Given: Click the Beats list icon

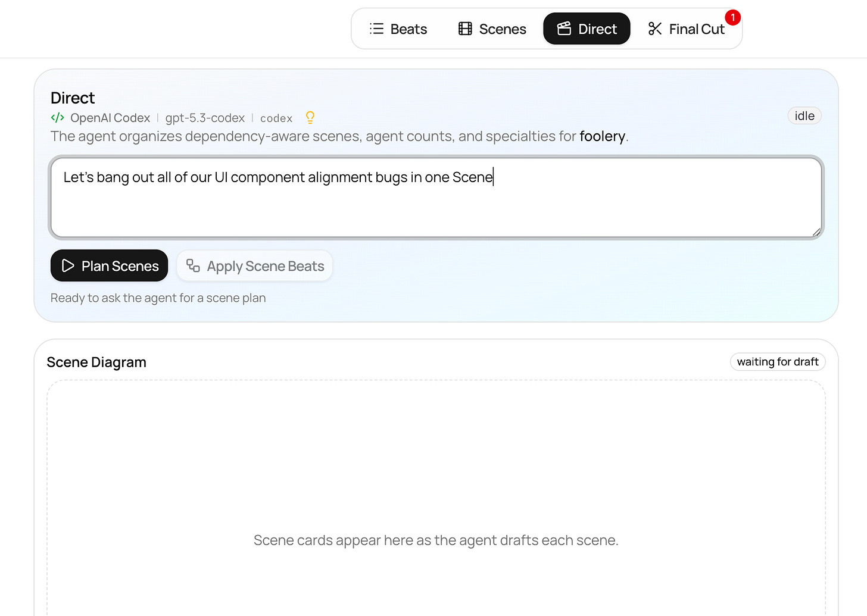Looking at the screenshot, I should click(376, 29).
